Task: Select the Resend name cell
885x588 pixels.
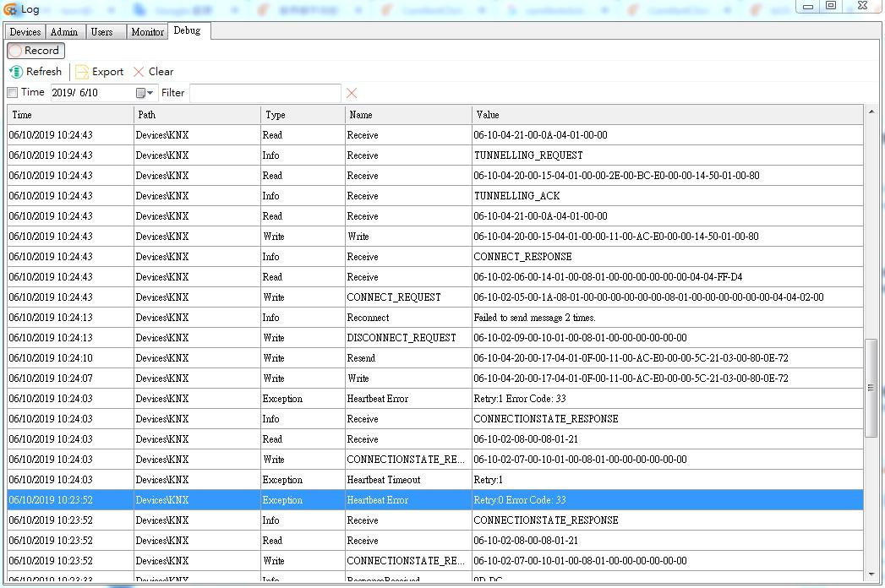Action: click(408, 358)
